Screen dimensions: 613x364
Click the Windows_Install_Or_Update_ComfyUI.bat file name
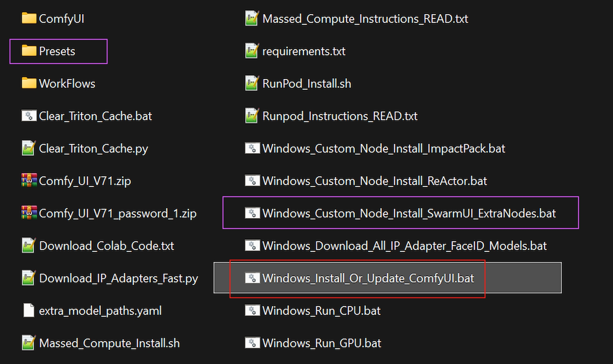(368, 279)
